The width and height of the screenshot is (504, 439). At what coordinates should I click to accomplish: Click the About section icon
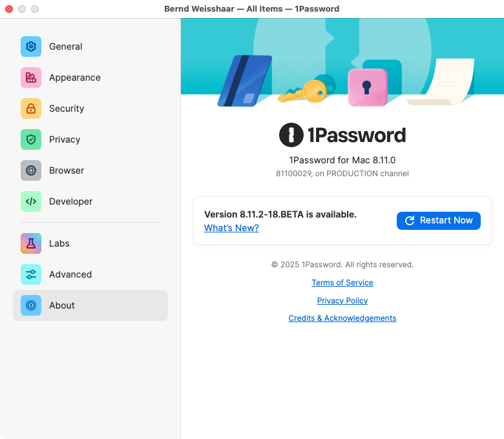click(x=31, y=305)
